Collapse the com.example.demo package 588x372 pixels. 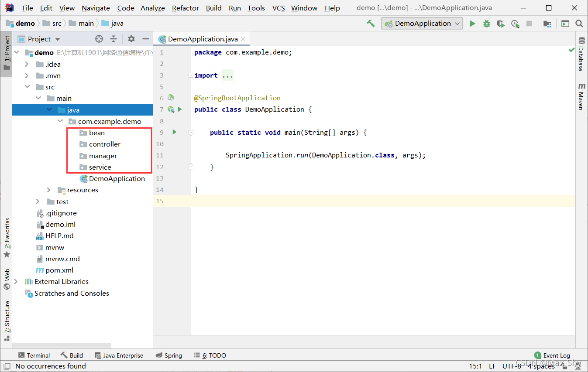60,121
